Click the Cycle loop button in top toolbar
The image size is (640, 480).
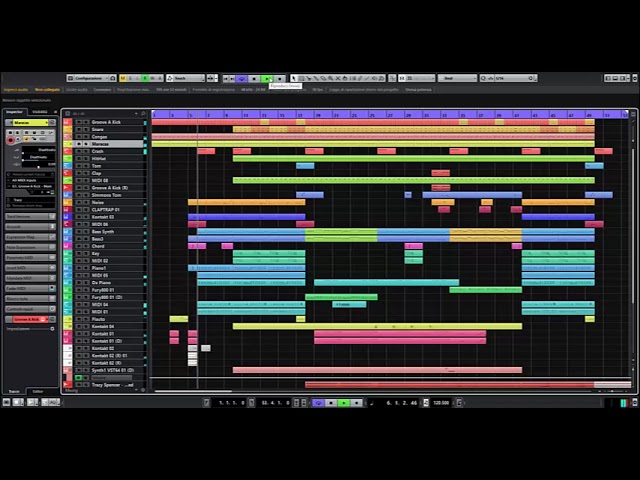[242, 78]
